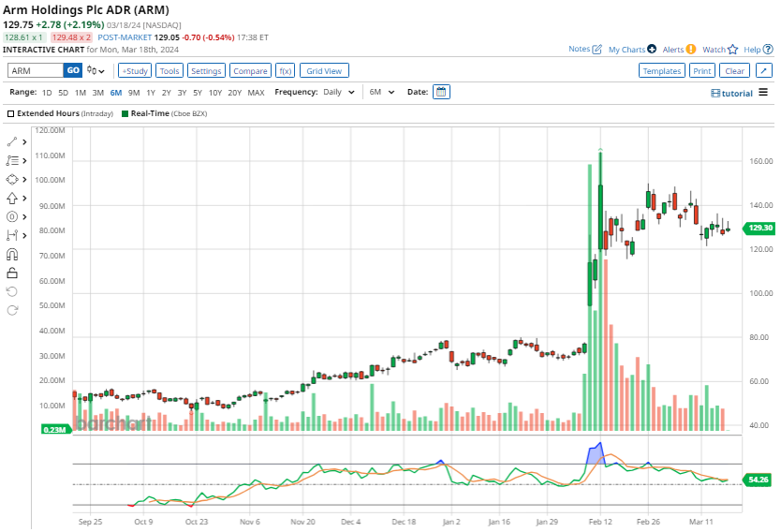Screen dimensions: 781x532
Task: Lock drawings with the padlock icon
Action: pos(12,273)
